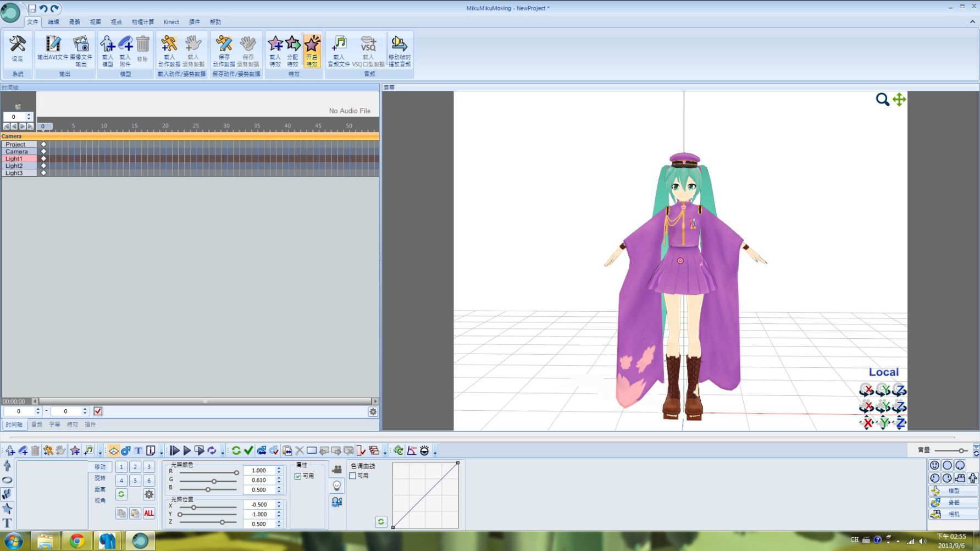Click the 模型 button in right panel

(954, 491)
